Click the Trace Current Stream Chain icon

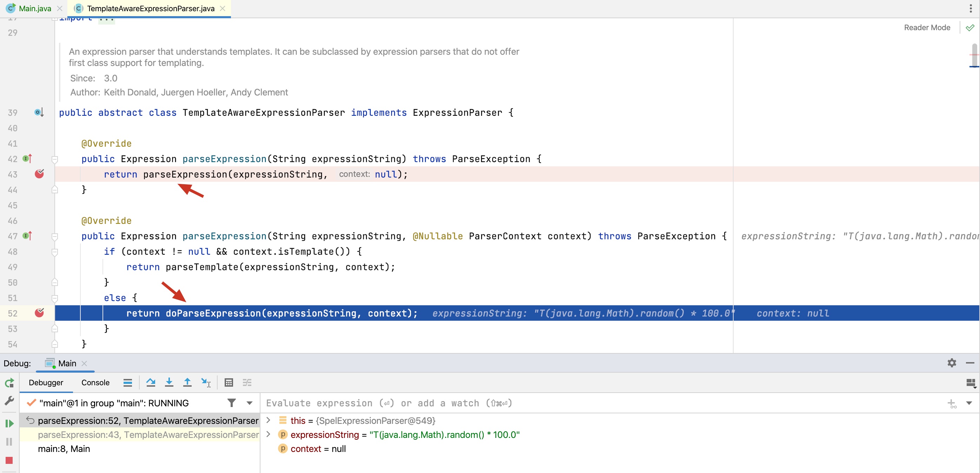click(x=247, y=382)
